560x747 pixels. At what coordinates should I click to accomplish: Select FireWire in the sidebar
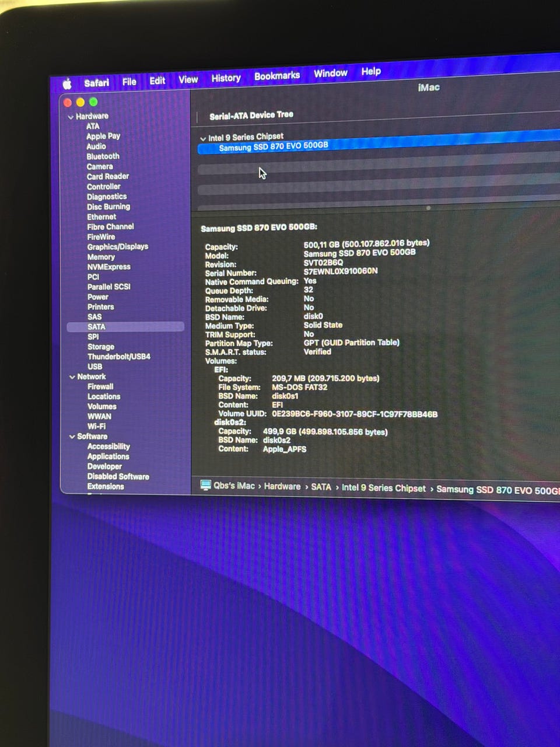coord(101,237)
